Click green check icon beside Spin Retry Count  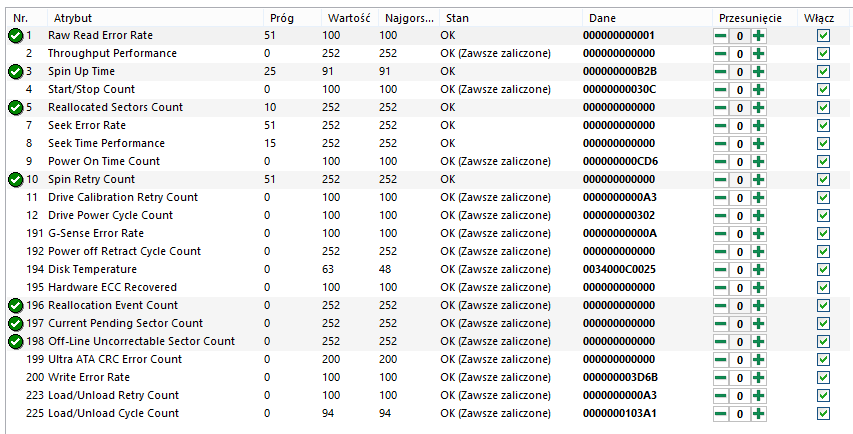(x=16, y=179)
